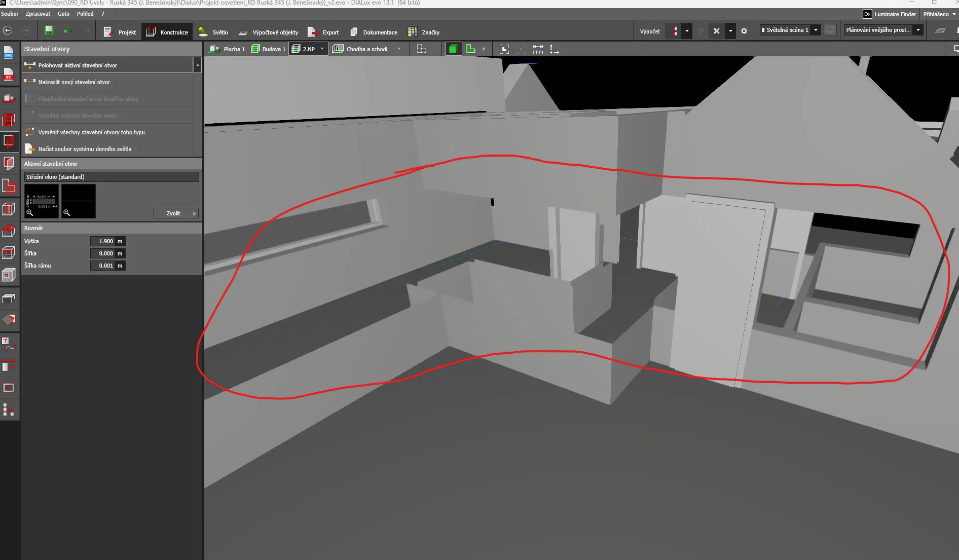959x560 pixels.
Task: Click the back navigation arrow
Action: 8,30
